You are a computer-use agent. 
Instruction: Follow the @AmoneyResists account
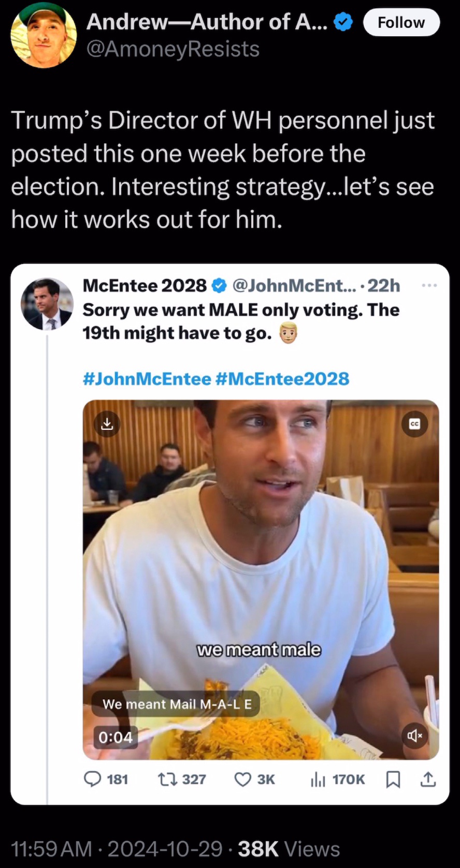coord(401,22)
